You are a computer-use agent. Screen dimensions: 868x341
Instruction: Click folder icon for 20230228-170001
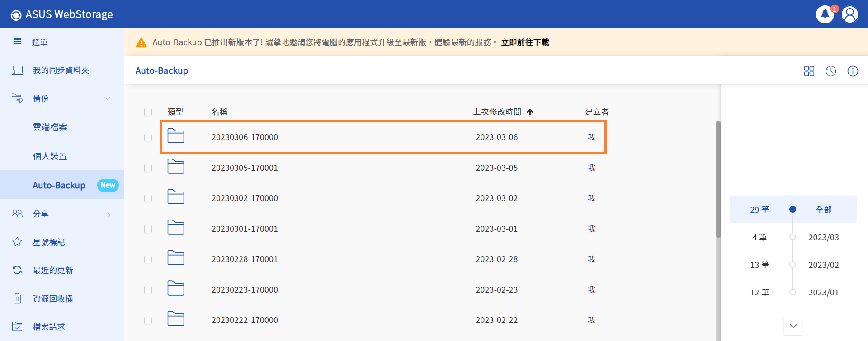(x=176, y=258)
